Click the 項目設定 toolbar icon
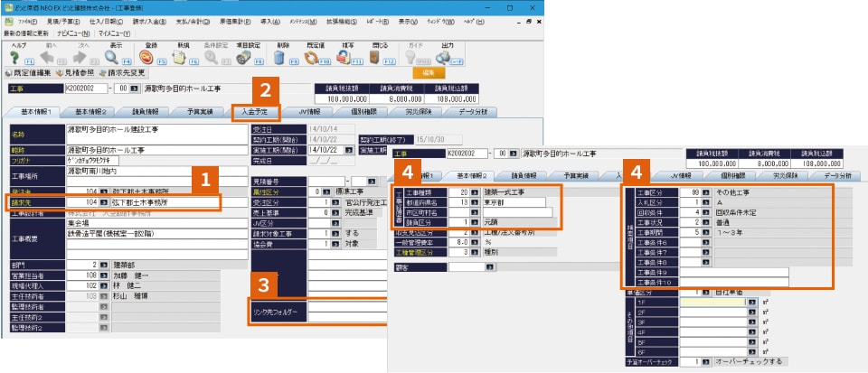This screenshot has height=373, width=868. (244, 58)
